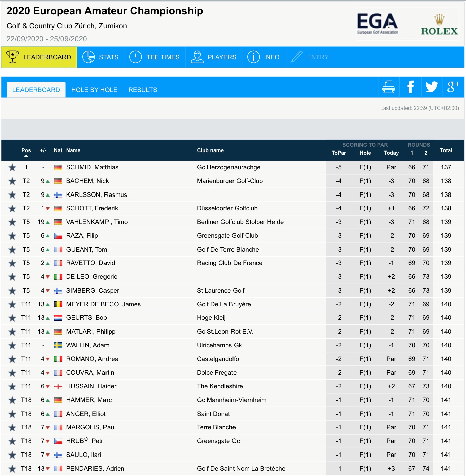Open the Stats section
The width and height of the screenshot is (466, 476).
(100, 57)
